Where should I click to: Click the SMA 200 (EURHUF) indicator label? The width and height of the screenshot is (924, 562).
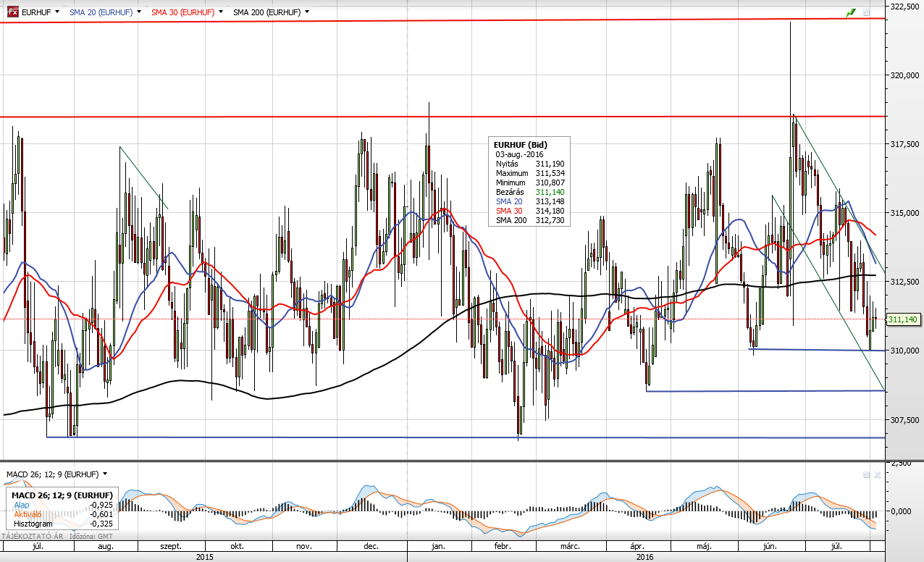point(267,12)
